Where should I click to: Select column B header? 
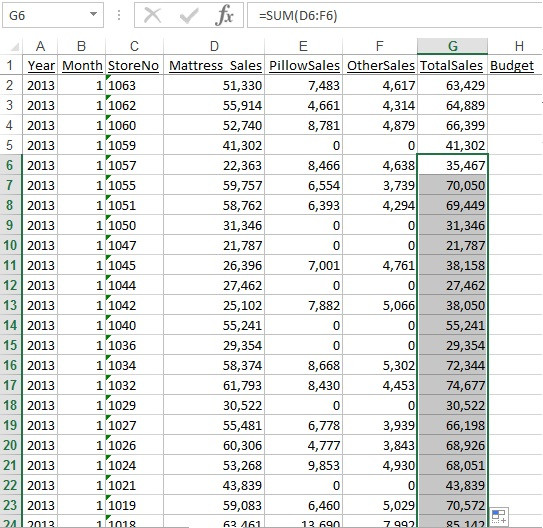click(x=81, y=46)
